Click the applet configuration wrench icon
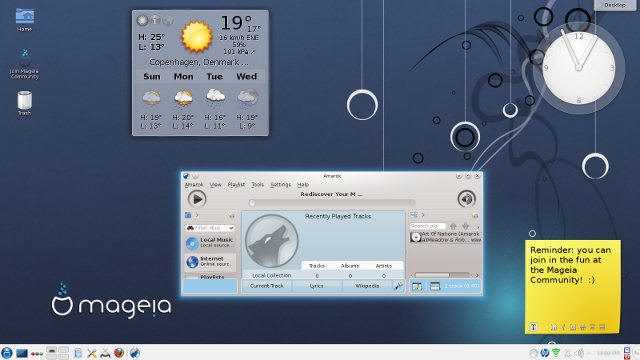 (x=398, y=286)
